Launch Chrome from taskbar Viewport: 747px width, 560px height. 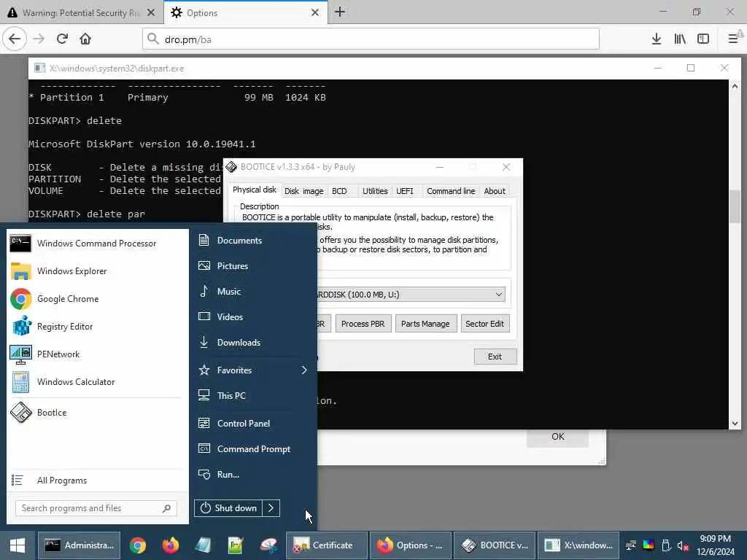click(x=138, y=545)
